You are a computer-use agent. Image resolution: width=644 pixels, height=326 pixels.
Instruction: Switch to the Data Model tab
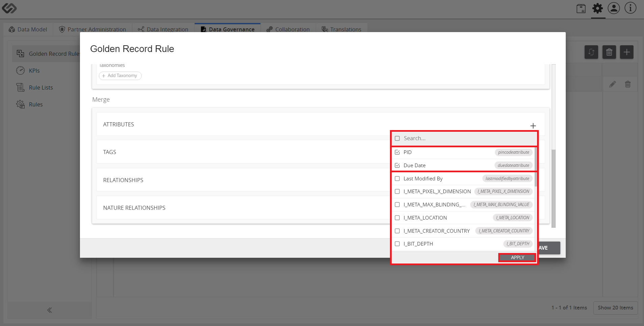pyautogui.click(x=28, y=29)
